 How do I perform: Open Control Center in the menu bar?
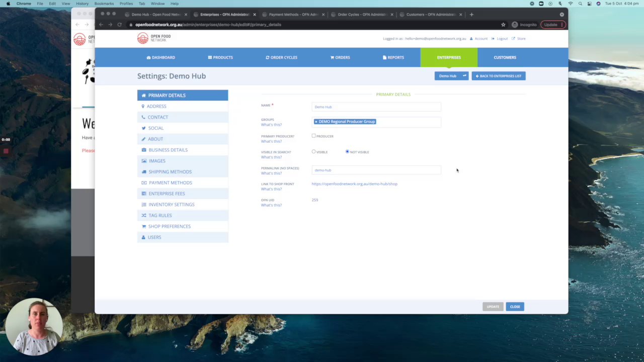click(589, 4)
